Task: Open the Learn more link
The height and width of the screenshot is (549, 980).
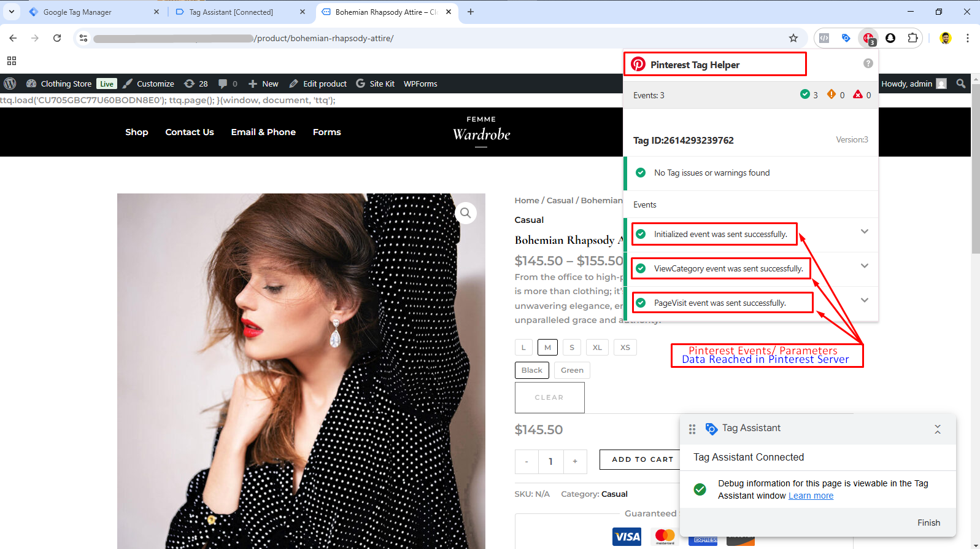Action: [811, 496]
